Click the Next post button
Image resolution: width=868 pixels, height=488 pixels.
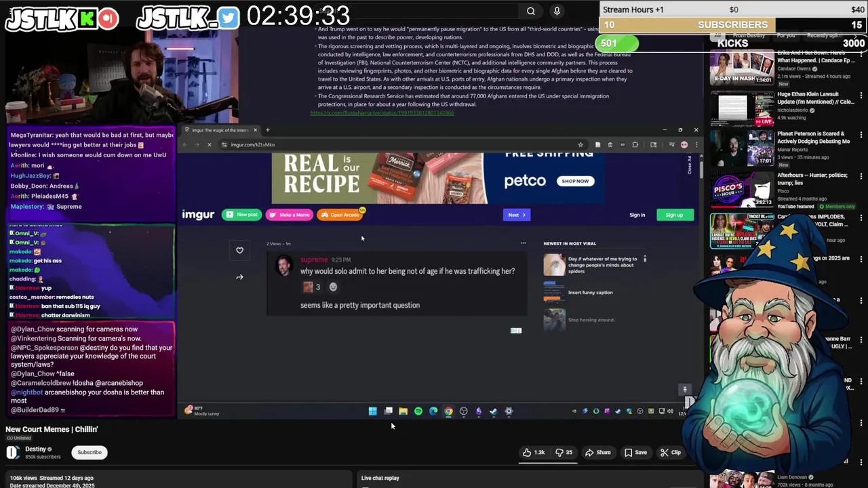pos(517,215)
